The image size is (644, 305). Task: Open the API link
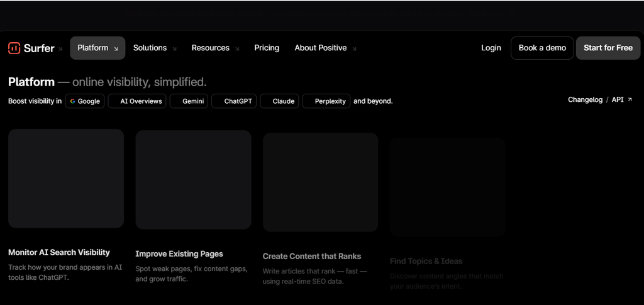tap(618, 100)
